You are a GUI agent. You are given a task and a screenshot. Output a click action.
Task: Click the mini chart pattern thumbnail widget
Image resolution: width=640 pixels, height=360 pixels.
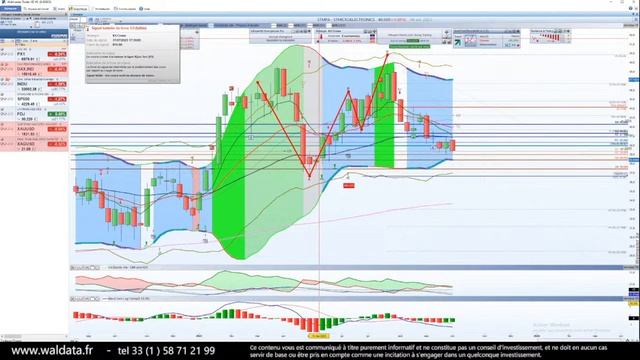click(470, 41)
